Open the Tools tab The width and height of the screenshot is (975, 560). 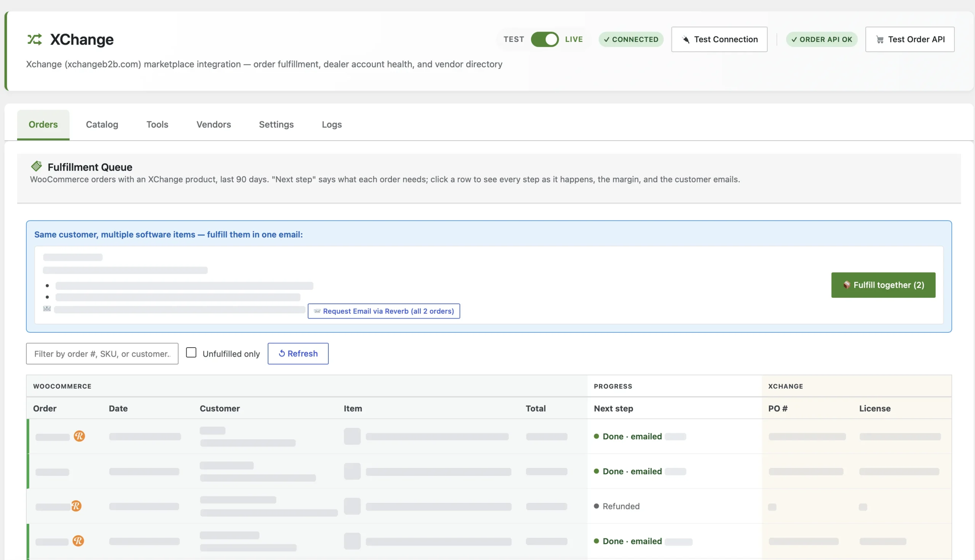tap(157, 124)
